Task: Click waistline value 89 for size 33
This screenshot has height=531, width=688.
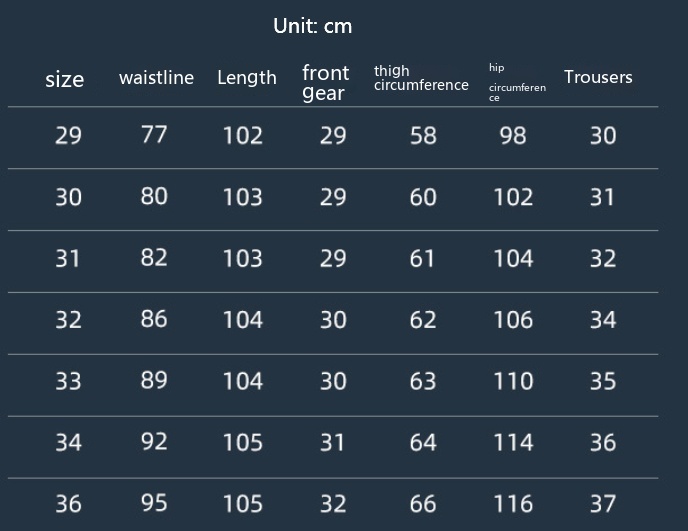Action: pos(154,380)
